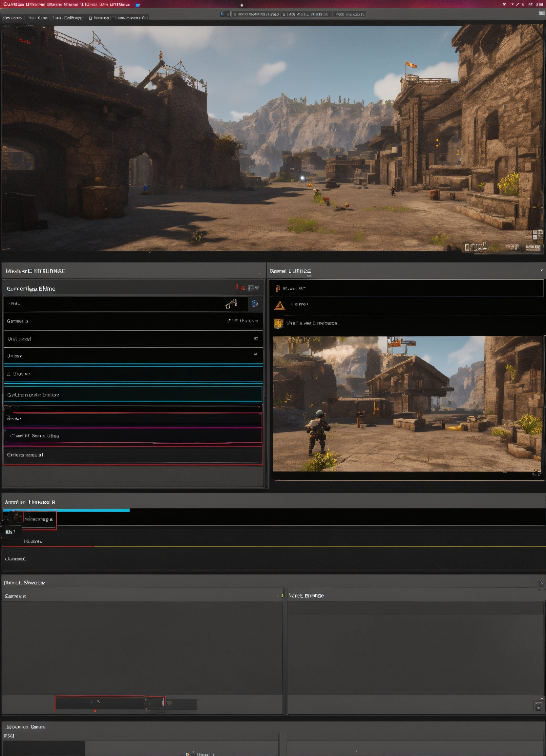Toggle the small indicator at right of fourth list row
This screenshot has width=546, height=756.
255,354
